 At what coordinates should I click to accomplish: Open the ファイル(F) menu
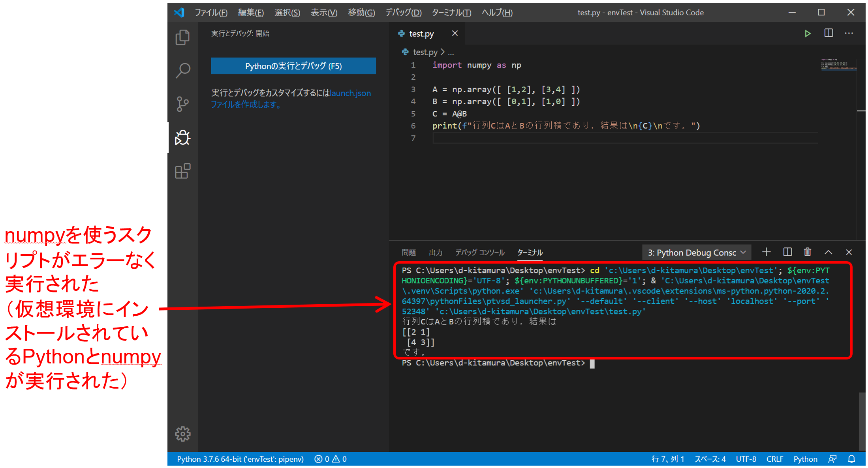pyautogui.click(x=211, y=13)
